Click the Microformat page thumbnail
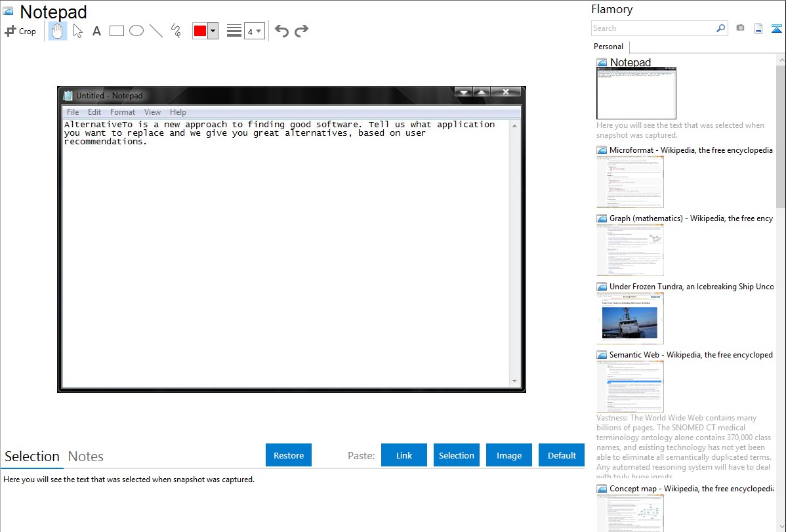The height and width of the screenshot is (532, 786). point(630,182)
